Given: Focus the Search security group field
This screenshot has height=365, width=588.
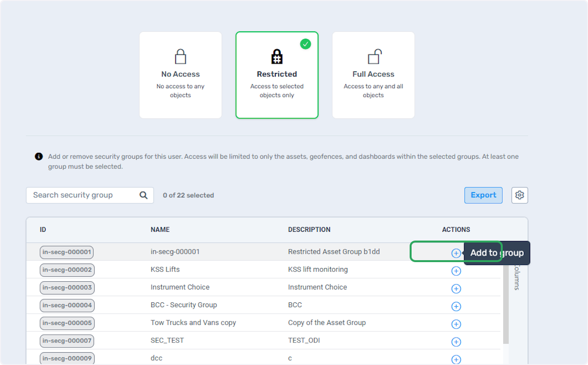Looking at the screenshot, I should pos(90,195).
